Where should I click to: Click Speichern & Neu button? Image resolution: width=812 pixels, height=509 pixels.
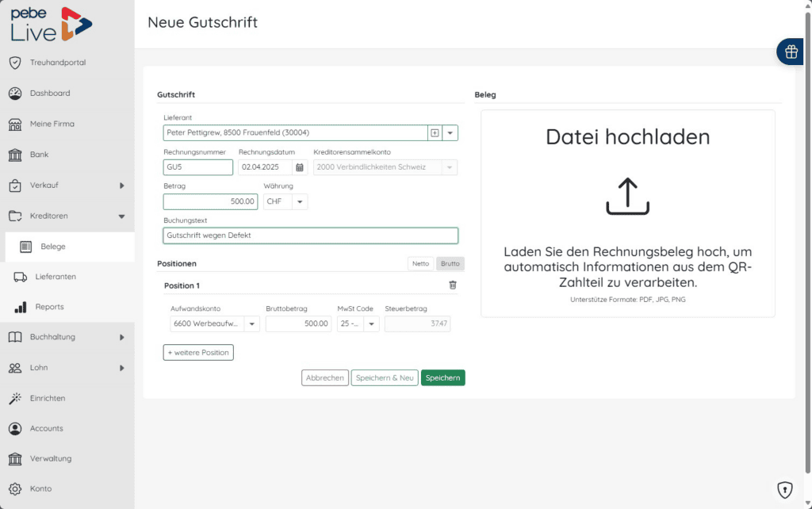pyautogui.click(x=385, y=378)
